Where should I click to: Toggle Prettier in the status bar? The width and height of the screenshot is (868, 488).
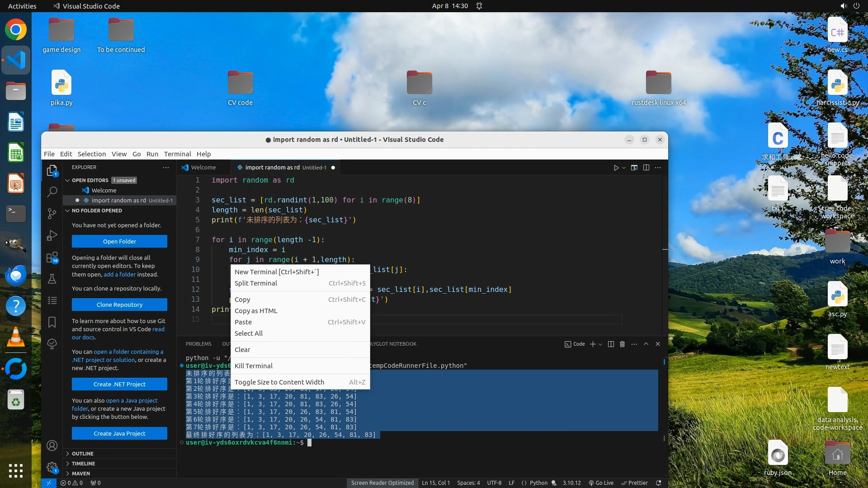click(634, 483)
